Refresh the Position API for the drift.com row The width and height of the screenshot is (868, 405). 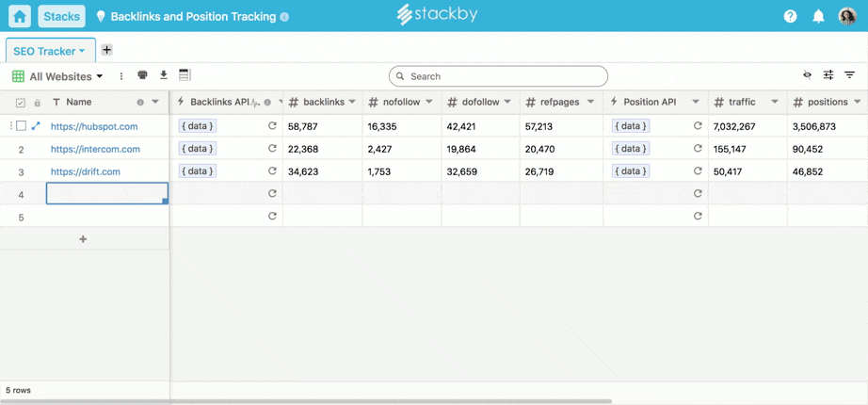pyautogui.click(x=698, y=170)
